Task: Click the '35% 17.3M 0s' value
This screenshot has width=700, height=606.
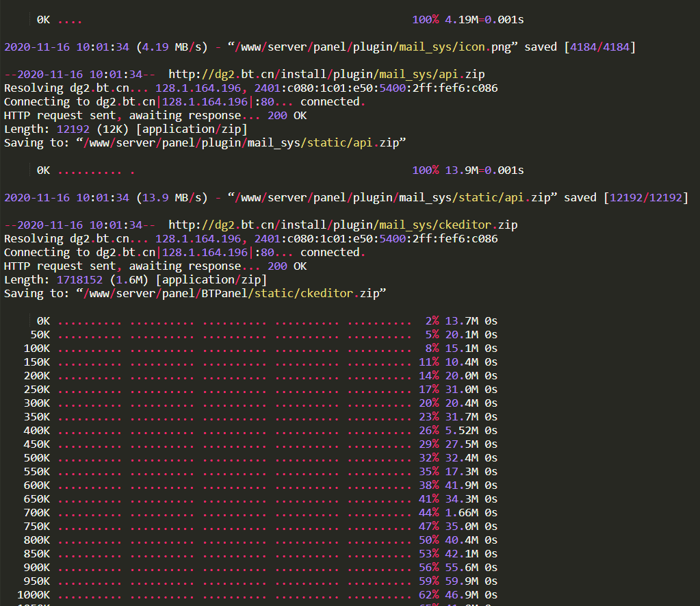Action: [x=458, y=472]
